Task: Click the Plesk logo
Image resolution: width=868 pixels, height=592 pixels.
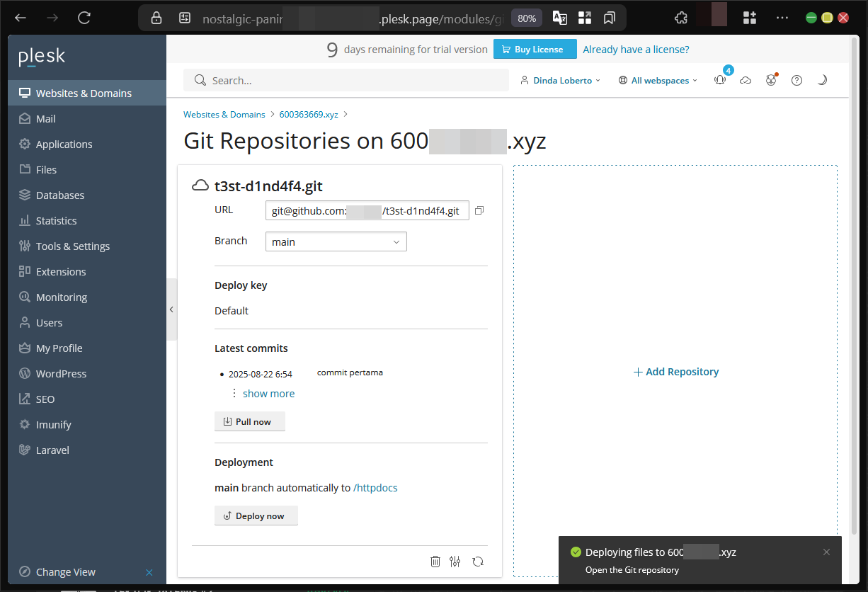Action: (x=42, y=57)
